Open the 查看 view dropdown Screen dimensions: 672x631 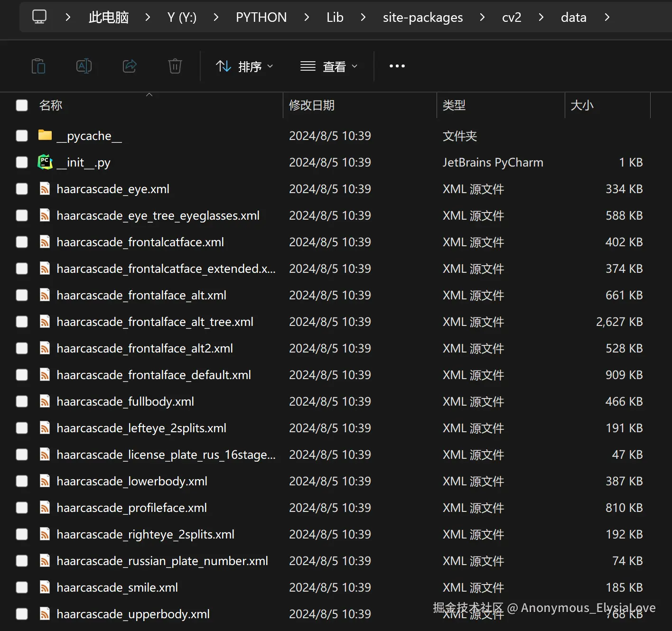coord(329,66)
